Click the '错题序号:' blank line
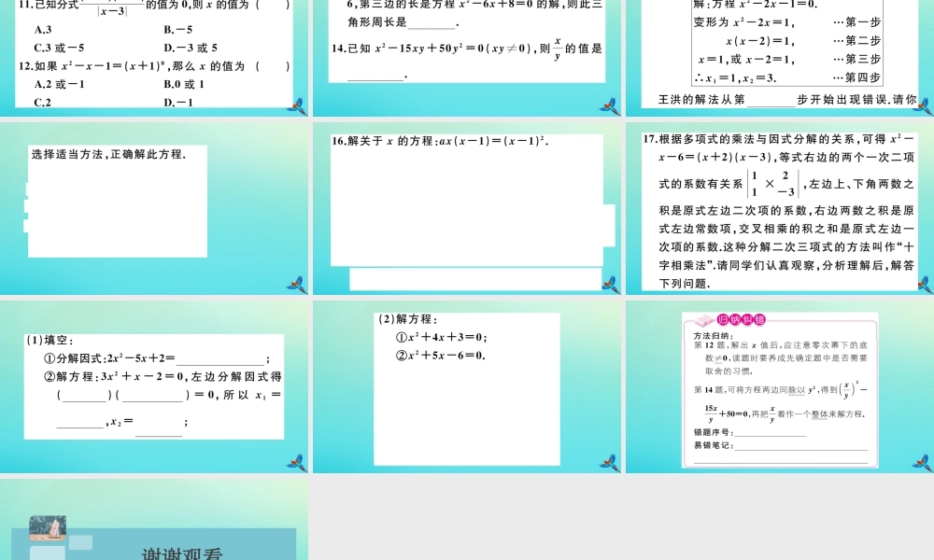Image resolution: width=934 pixels, height=560 pixels. 771,432
